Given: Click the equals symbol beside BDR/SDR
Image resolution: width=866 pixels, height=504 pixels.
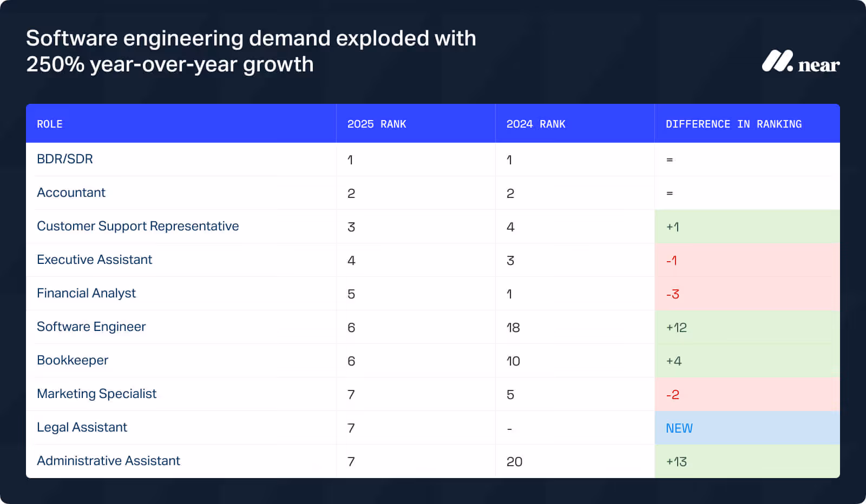Looking at the screenshot, I should 671,160.
